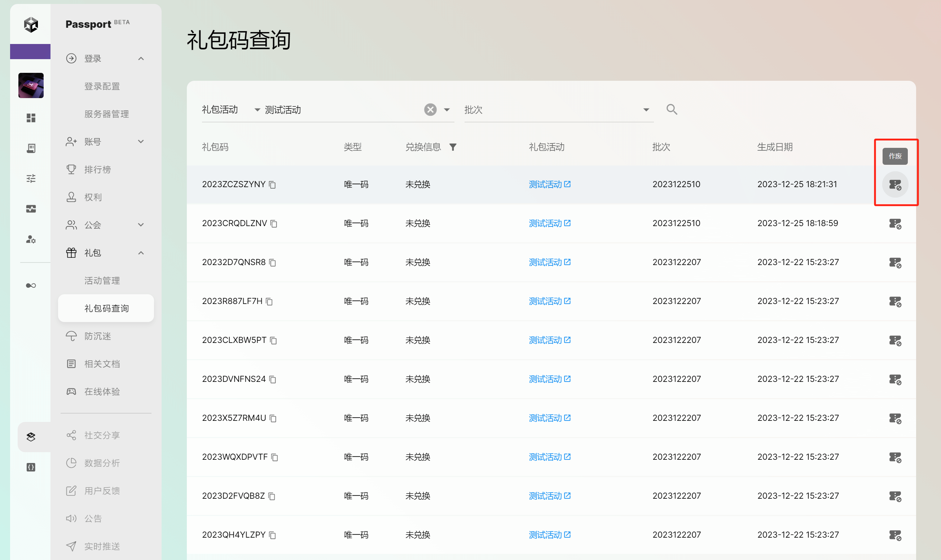Expand the 公会 sidebar section

[141, 225]
